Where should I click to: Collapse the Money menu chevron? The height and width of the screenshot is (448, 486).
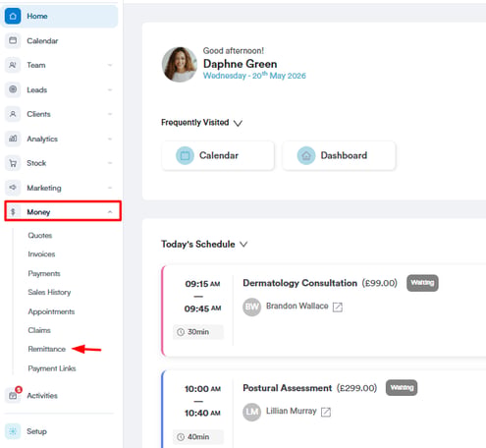pos(110,212)
